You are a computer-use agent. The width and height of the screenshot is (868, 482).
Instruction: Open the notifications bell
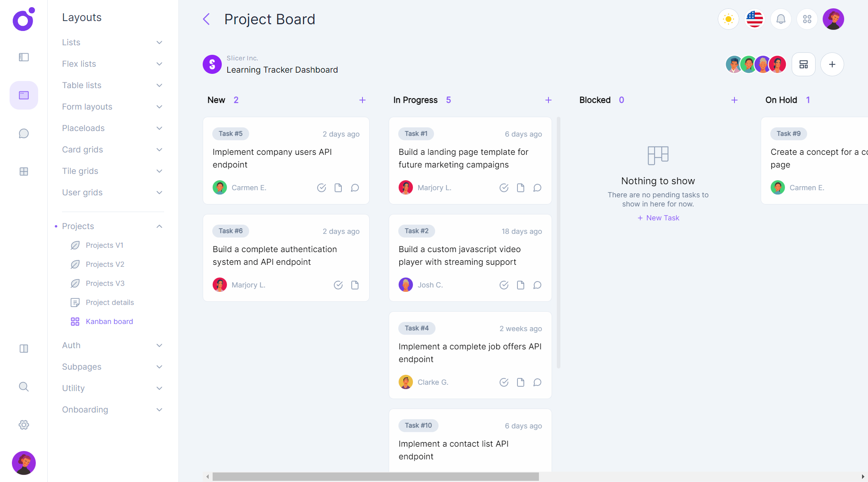(x=781, y=19)
